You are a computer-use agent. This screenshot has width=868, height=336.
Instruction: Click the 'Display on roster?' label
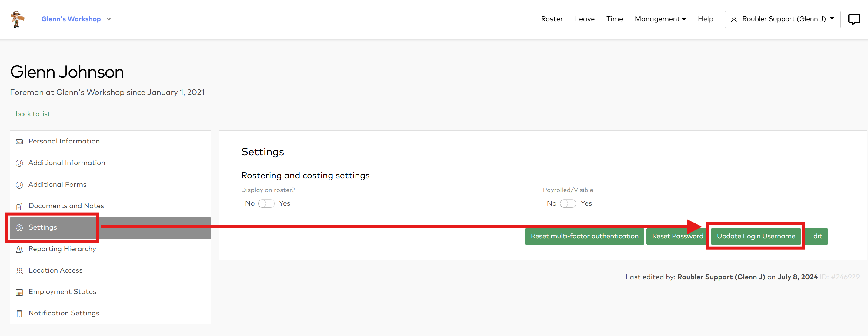[x=268, y=190]
